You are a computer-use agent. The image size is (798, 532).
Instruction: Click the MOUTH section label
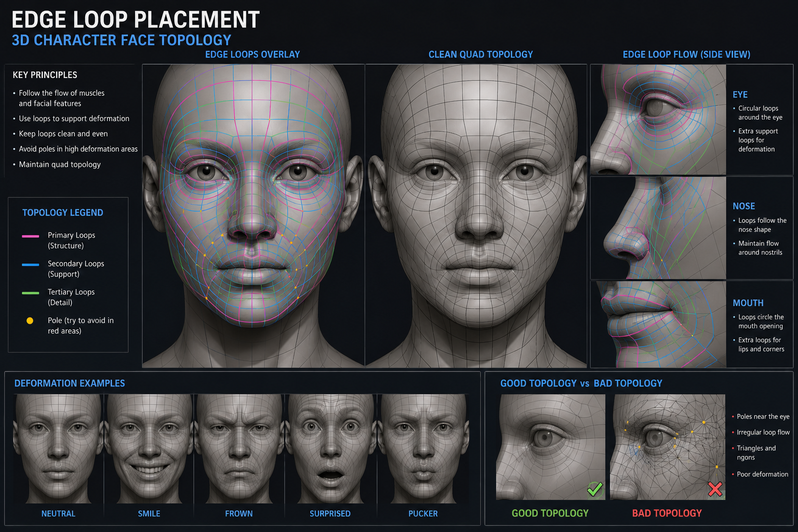tap(748, 303)
